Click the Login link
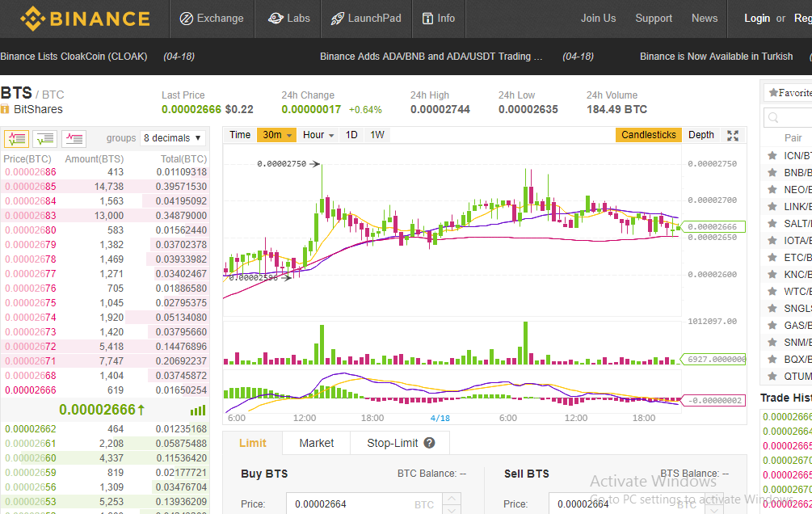 pyautogui.click(x=756, y=18)
